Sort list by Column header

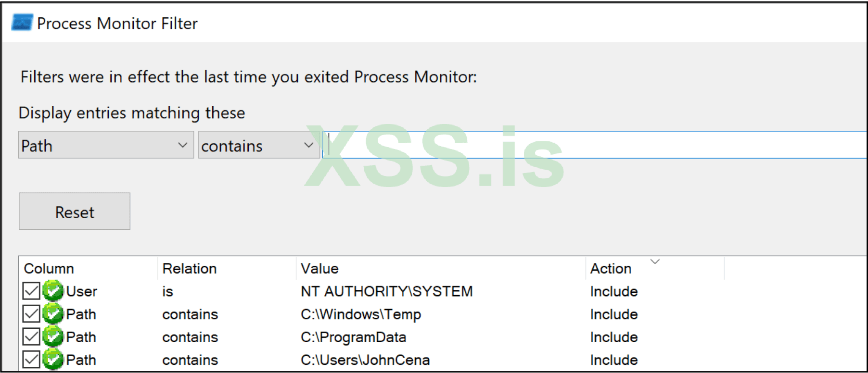point(49,269)
